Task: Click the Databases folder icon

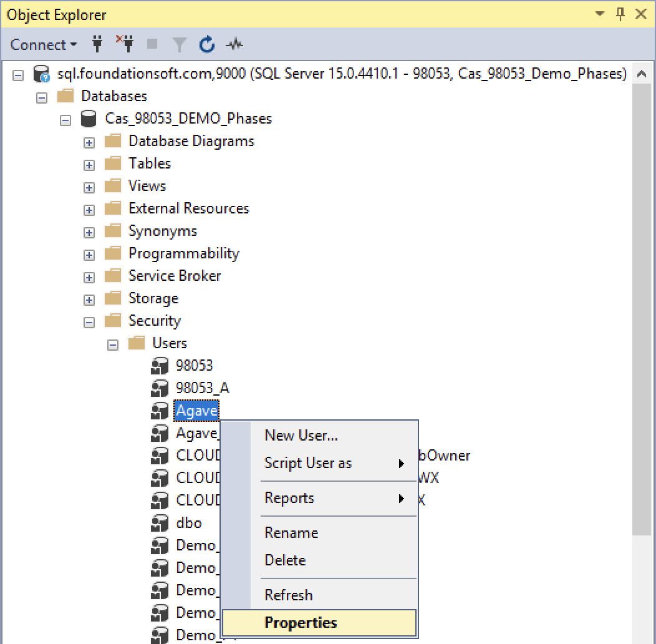Action: click(x=65, y=96)
